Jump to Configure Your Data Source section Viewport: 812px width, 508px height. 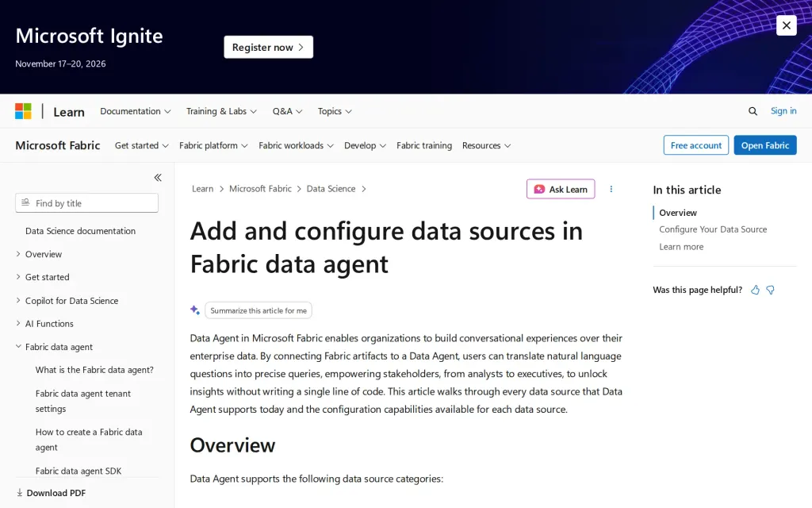pos(713,229)
